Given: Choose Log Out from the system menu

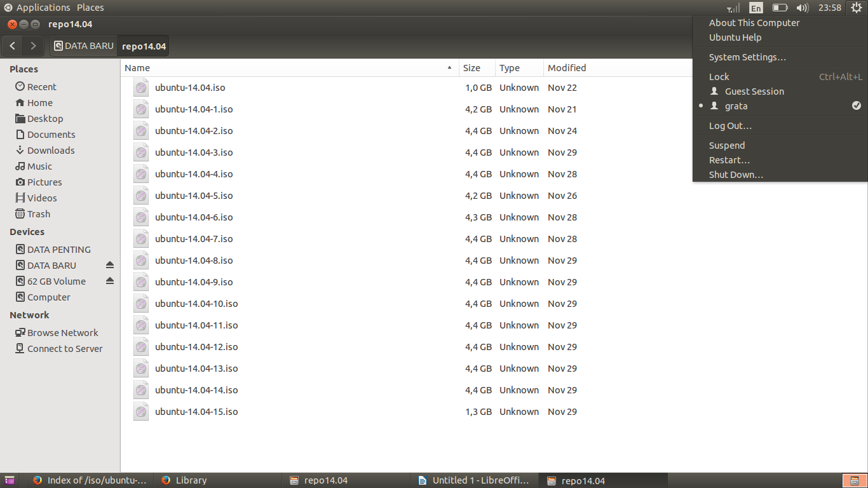Looking at the screenshot, I should (x=780, y=126).
